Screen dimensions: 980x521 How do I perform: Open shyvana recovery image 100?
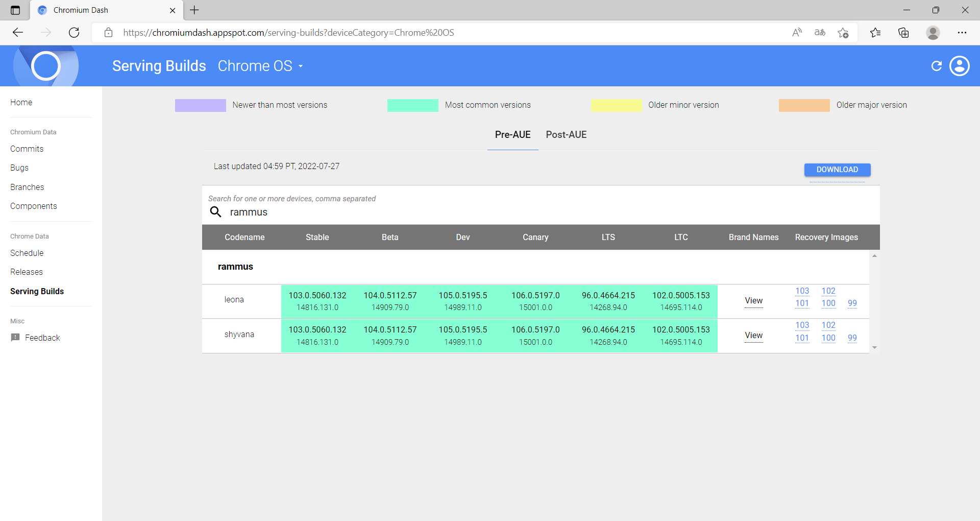tap(828, 338)
